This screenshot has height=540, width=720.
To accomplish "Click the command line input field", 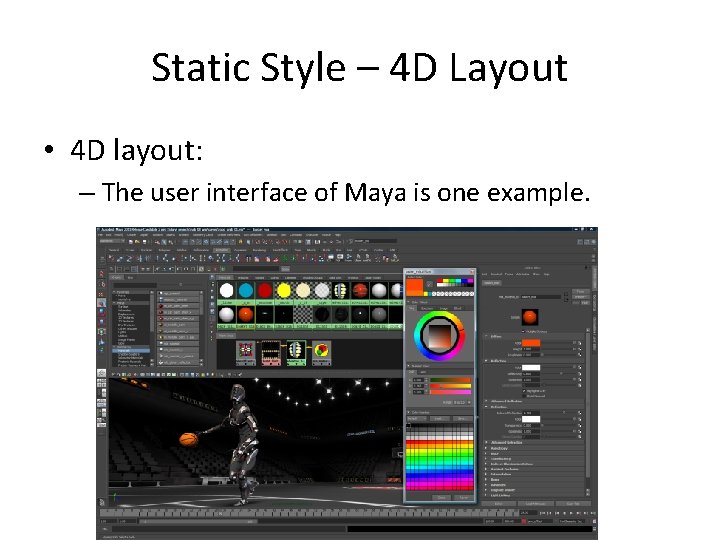I will coord(230,529).
